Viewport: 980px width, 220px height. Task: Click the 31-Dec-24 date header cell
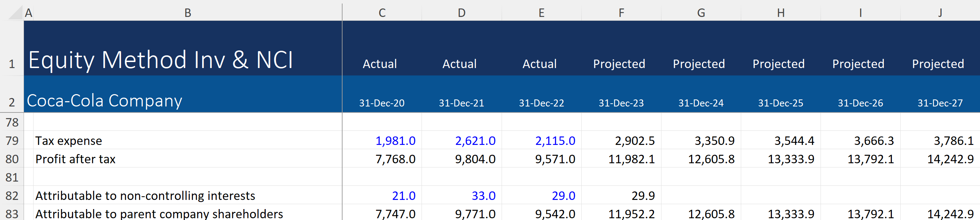tap(701, 103)
